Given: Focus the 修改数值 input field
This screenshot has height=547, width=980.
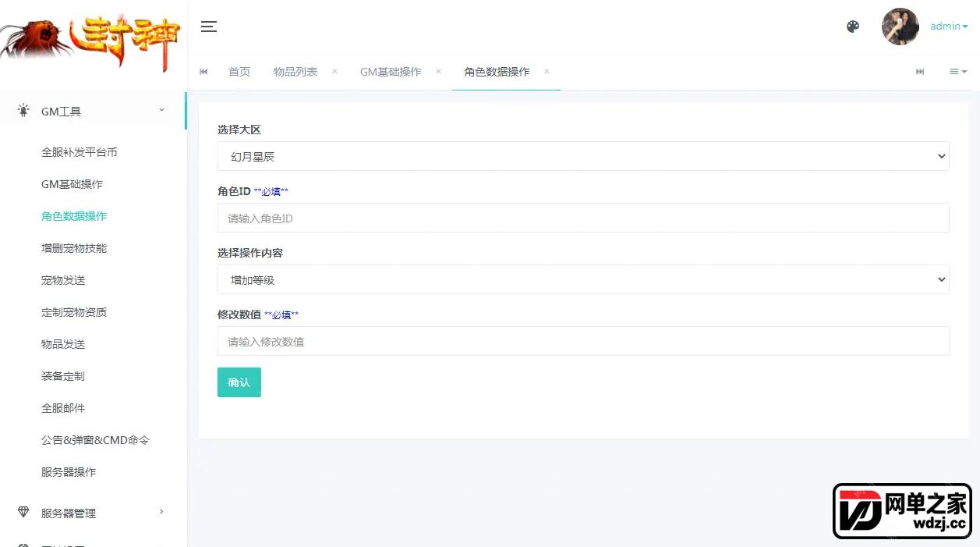Looking at the screenshot, I should pyautogui.click(x=583, y=341).
